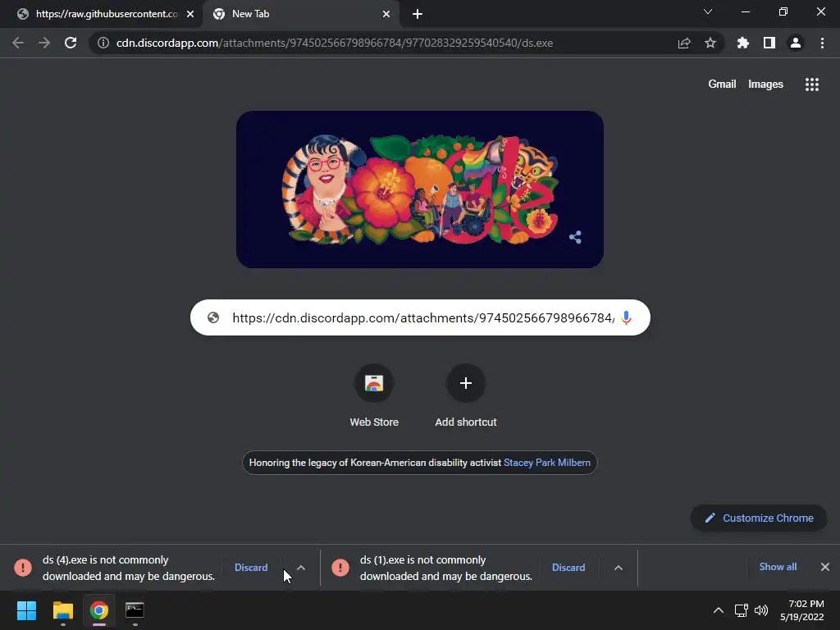Discard the ds (4).exe download

pyautogui.click(x=251, y=568)
